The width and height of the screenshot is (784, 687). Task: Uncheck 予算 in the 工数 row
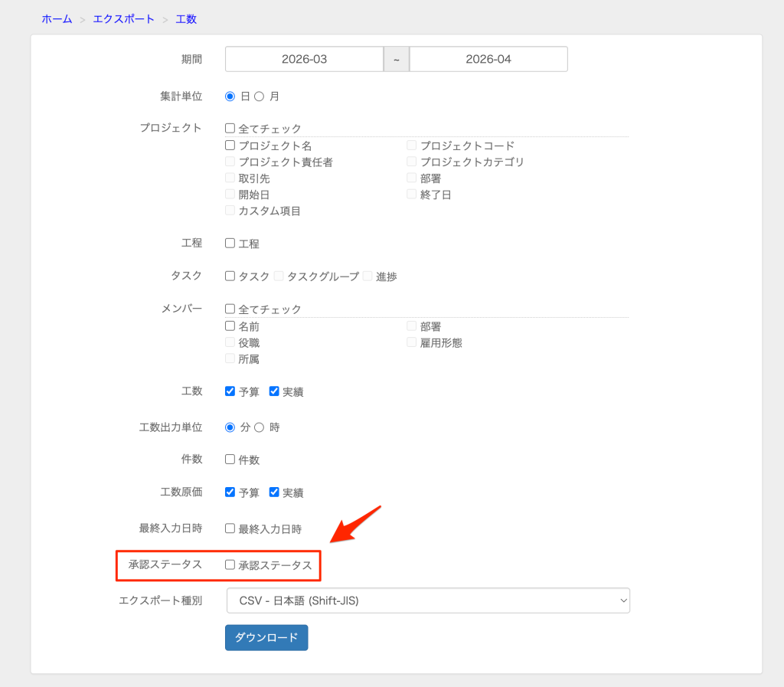[x=230, y=391]
